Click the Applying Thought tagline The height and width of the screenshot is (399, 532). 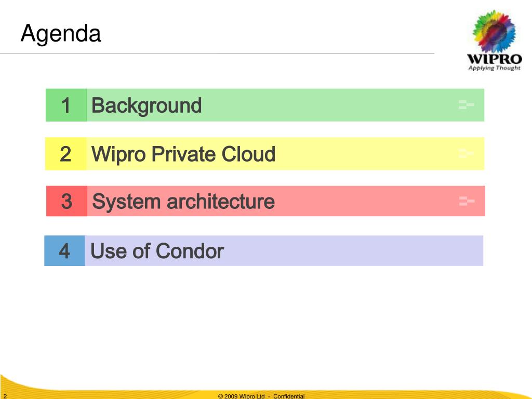495,68
